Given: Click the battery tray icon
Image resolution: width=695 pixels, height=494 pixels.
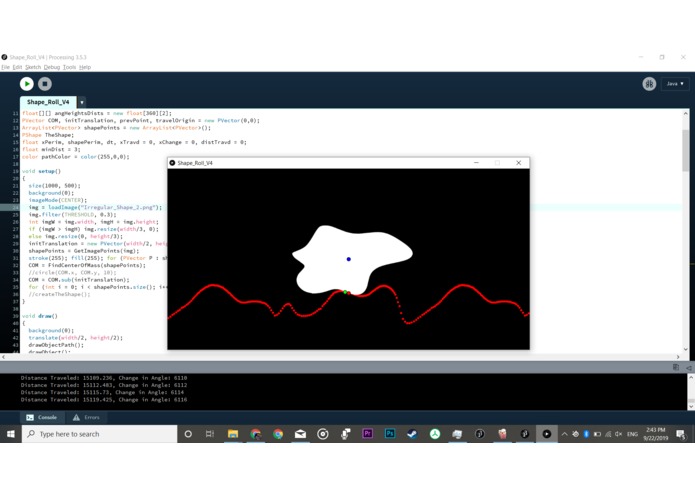Looking at the screenshot, I should [597, 434].
